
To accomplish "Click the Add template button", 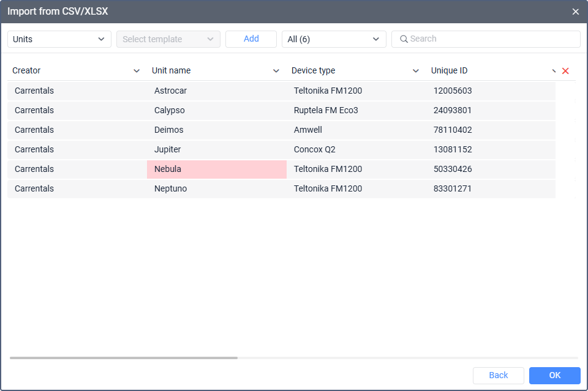I will (x=251, y=39).
